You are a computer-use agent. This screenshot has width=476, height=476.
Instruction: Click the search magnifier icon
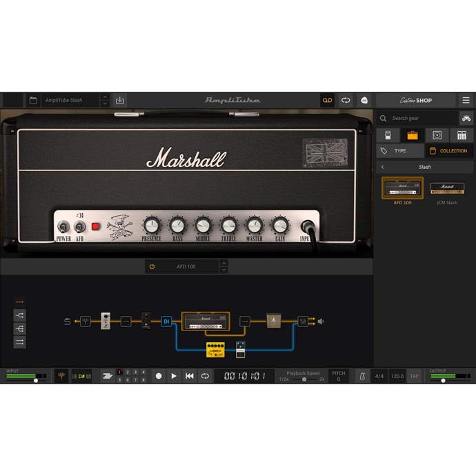click(383, 118)
